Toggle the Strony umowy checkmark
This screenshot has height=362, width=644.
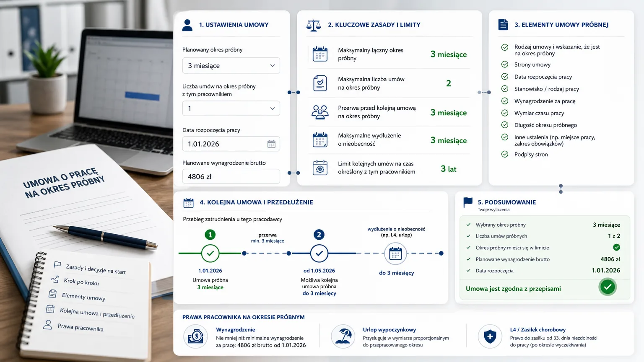(x=505, y=64)
